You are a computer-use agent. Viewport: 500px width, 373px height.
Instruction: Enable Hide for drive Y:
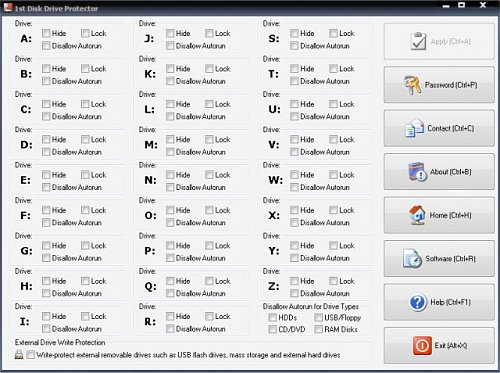point(294,246)
